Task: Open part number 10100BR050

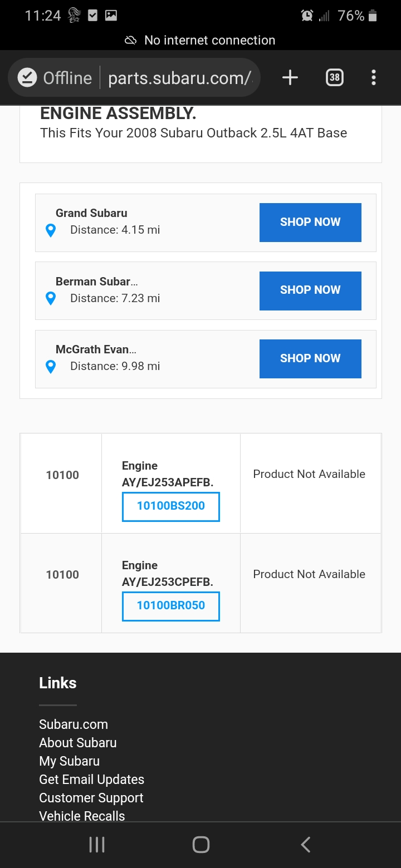Action: click(171, 606)
